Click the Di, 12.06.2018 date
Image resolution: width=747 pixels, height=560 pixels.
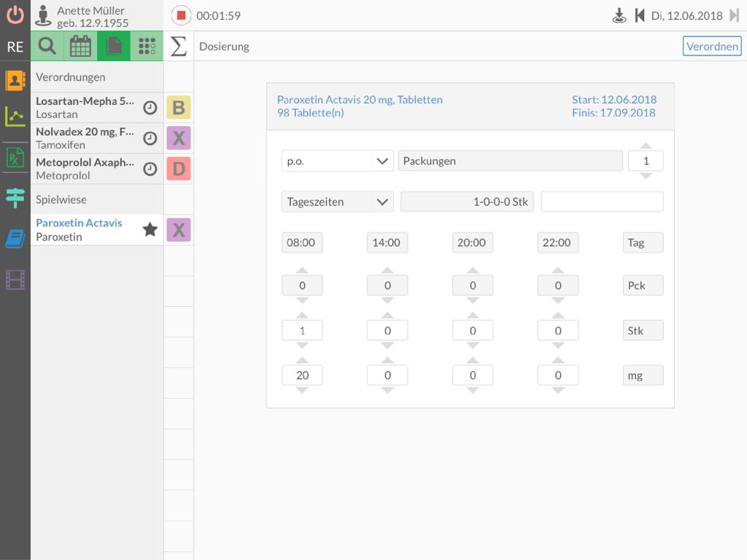pyautogui.click(x=686, y=16)
